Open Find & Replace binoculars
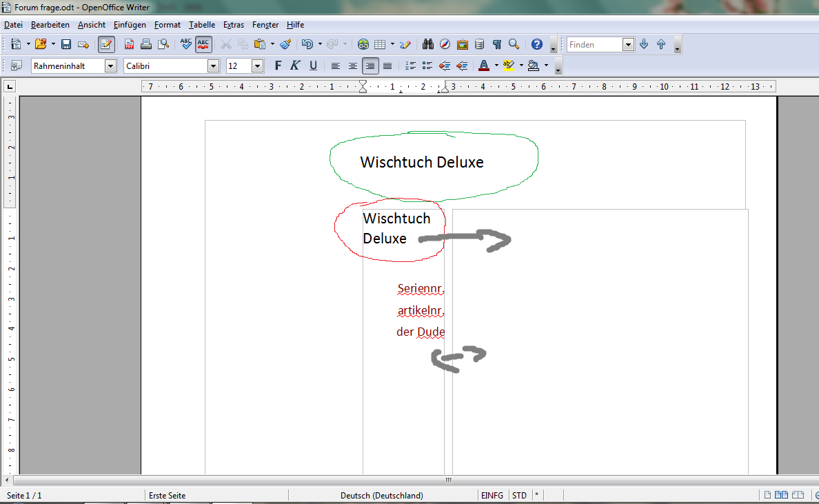Screen dimensions: 819x504 click(428, 44)
